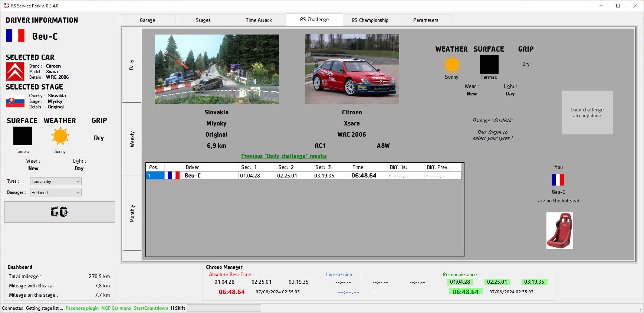Click the 06:48.64 time cell in results
Viewport: 644px width, 313px height.
point(368,176)
